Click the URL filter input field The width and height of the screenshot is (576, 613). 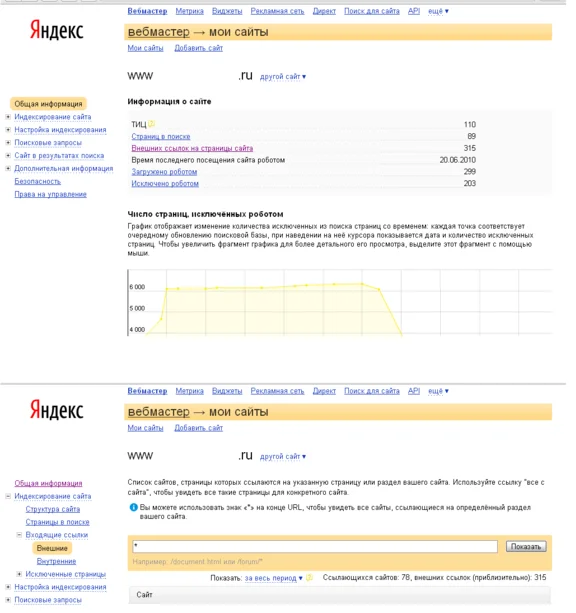click(x=315, y=546)
